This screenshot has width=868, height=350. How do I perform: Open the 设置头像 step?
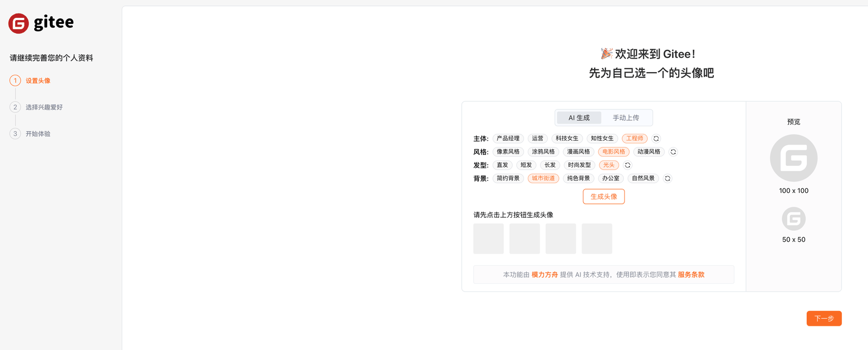tap(38, 81)
